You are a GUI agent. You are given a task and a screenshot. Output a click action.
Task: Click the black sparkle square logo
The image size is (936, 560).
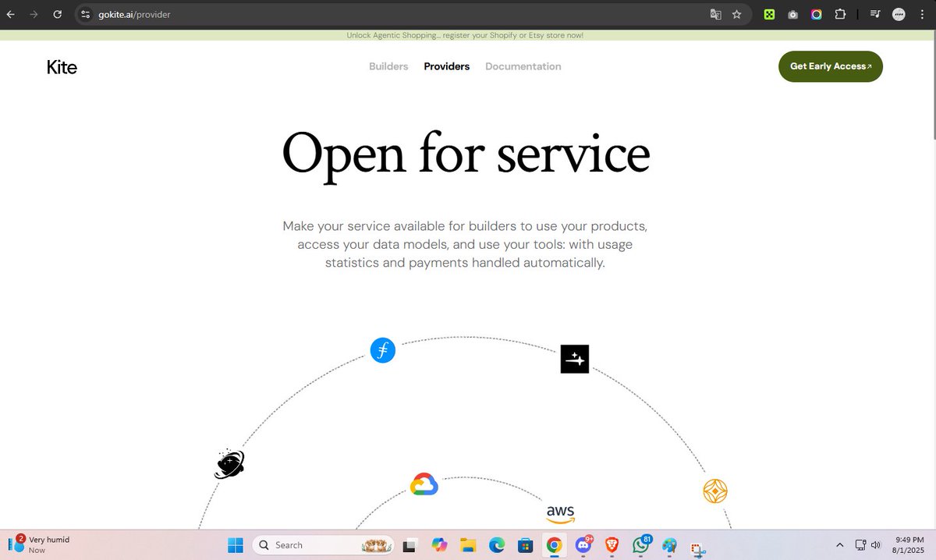click(575, 359)
